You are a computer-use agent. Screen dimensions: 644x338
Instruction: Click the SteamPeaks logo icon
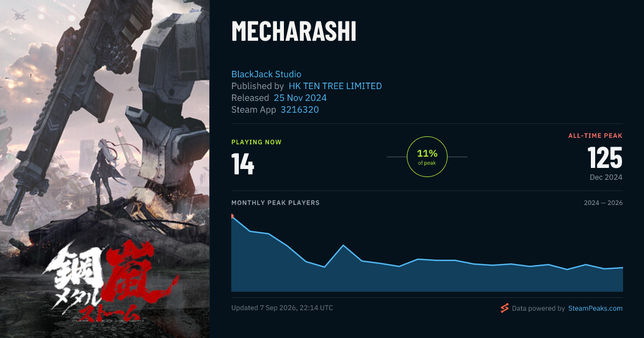(x=504, y=308)
